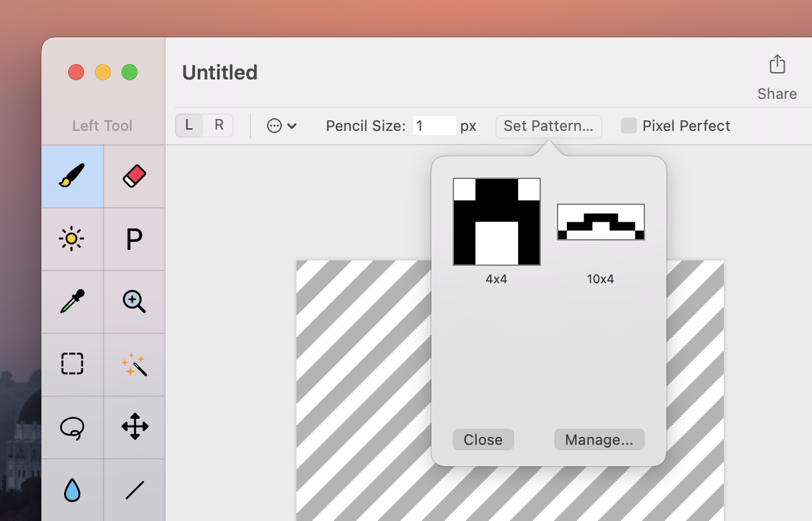
Task: Pick the lasso selection tool
Action: [x=72, y=427]
